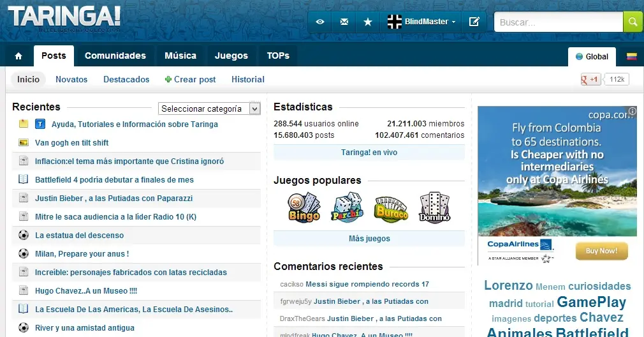Click news icon beside Inflacion post
644x337 pixels.
tap(24, 161)
